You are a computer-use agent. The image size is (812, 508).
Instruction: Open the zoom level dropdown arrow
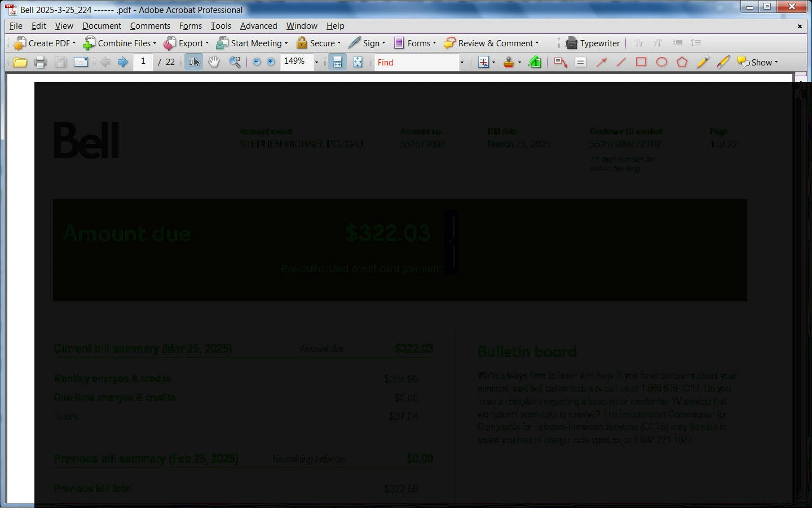click(x=316, y=62)
